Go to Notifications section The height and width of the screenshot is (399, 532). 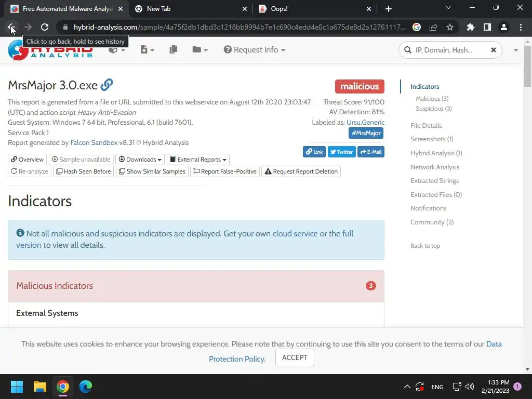429,208
